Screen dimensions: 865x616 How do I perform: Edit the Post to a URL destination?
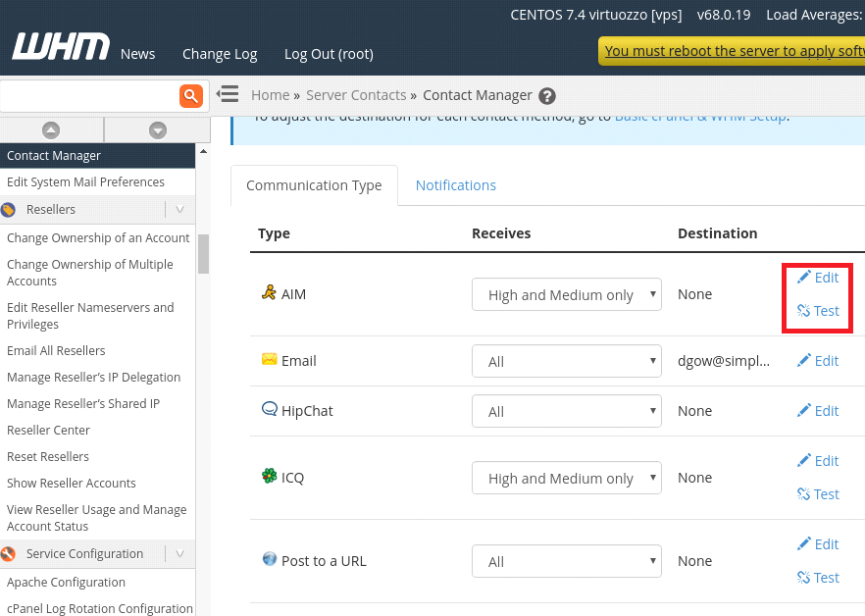(818, 543)
